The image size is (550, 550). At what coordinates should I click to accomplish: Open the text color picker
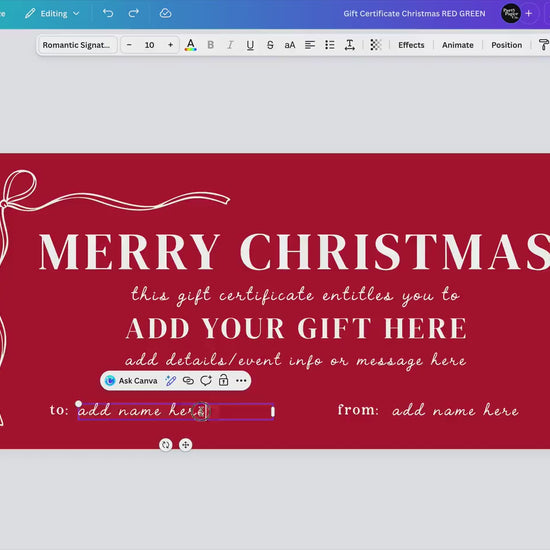pyautogui.click(x=190, y=45)
